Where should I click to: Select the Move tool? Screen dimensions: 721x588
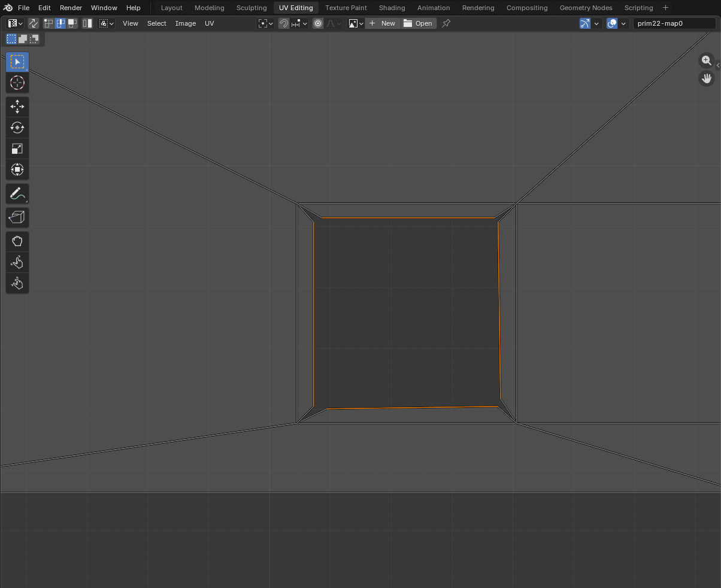coord(17,107)
